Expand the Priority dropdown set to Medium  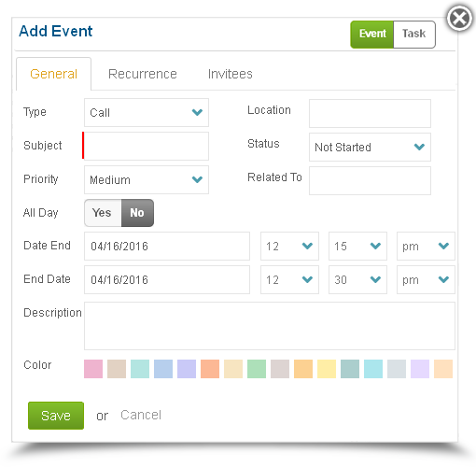click(147, 179)
